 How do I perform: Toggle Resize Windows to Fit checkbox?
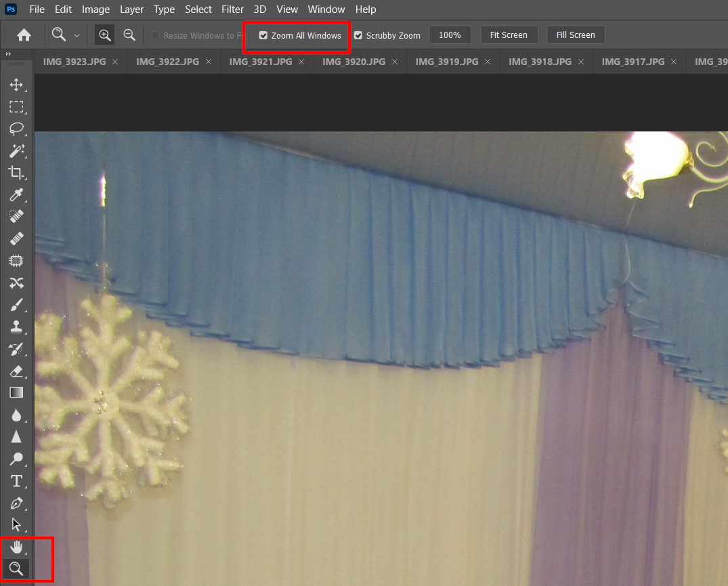(156, 35)
